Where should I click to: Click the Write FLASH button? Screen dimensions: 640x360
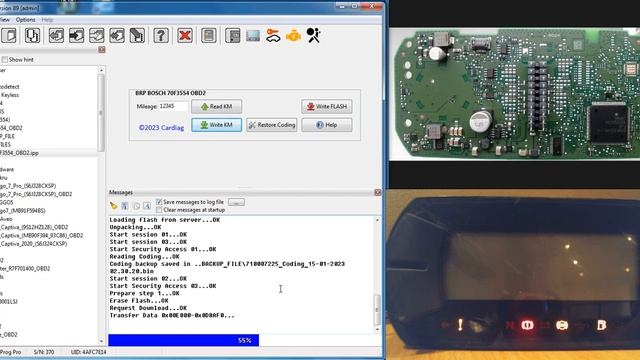tap(327, 107)
